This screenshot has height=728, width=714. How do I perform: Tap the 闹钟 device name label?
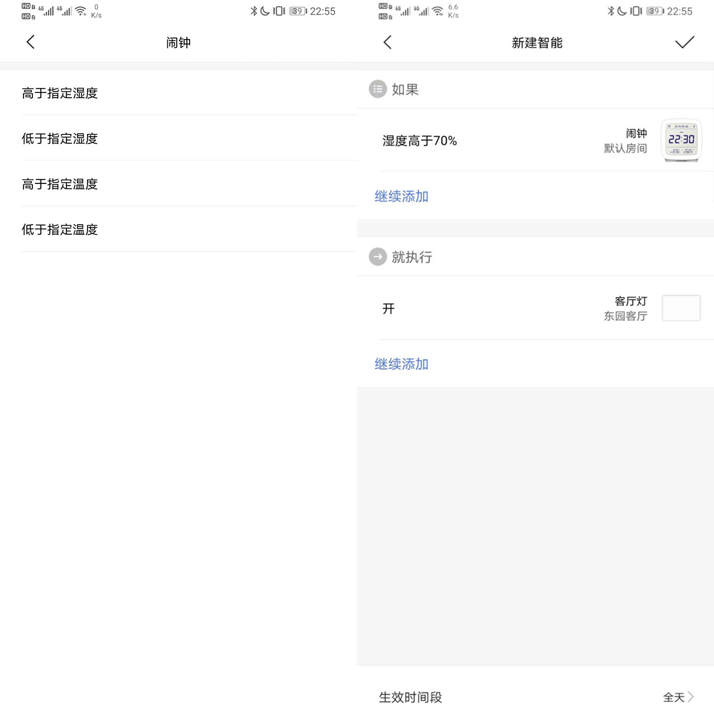tap(636, 133)
